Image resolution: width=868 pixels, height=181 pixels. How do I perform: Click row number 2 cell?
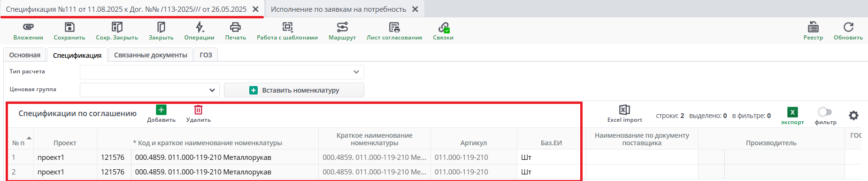21,172
